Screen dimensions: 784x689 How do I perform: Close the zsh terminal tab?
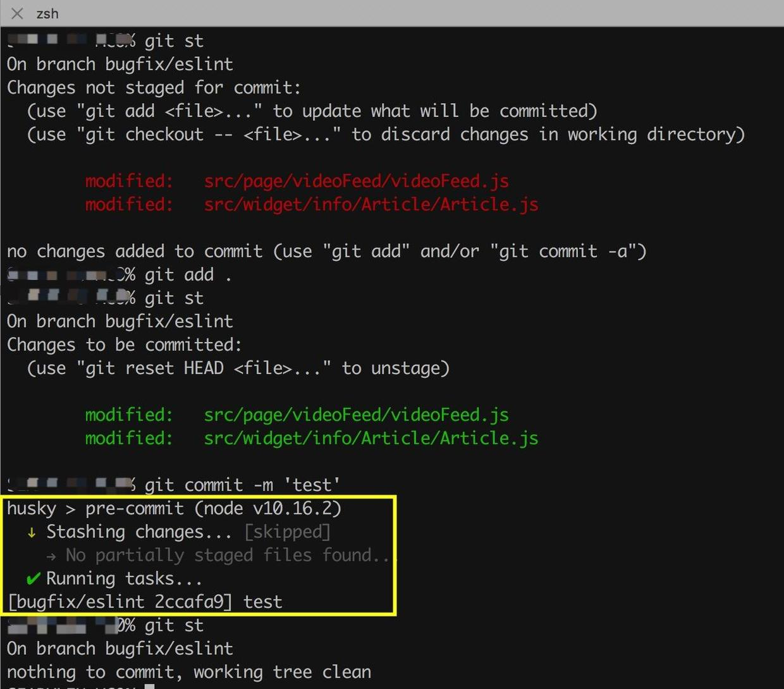coord(17,13)
